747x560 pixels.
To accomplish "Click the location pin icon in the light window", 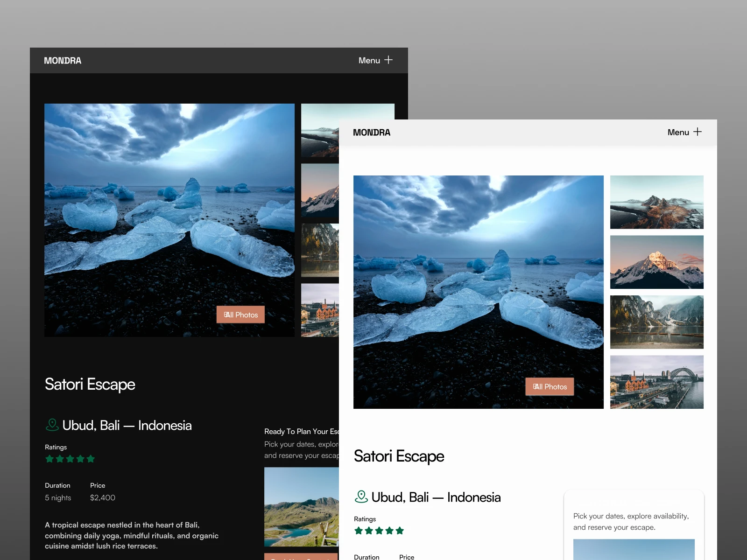I will coord(361,497).
